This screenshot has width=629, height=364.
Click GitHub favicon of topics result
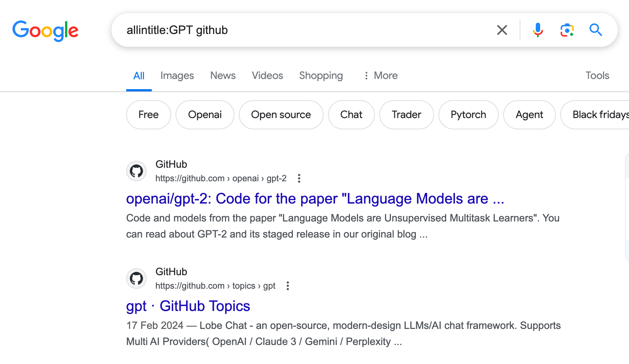(136, 278)
